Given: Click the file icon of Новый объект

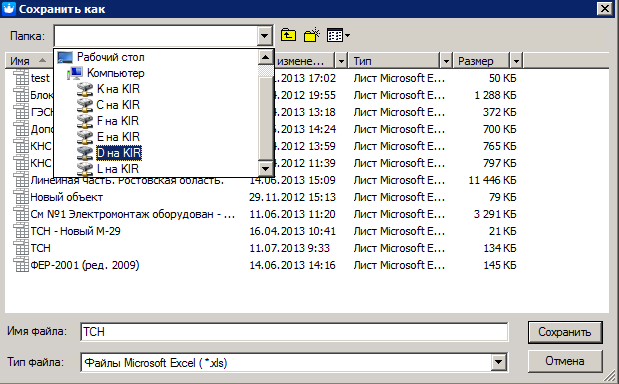Looking at the screenshot, I should 21,197.
